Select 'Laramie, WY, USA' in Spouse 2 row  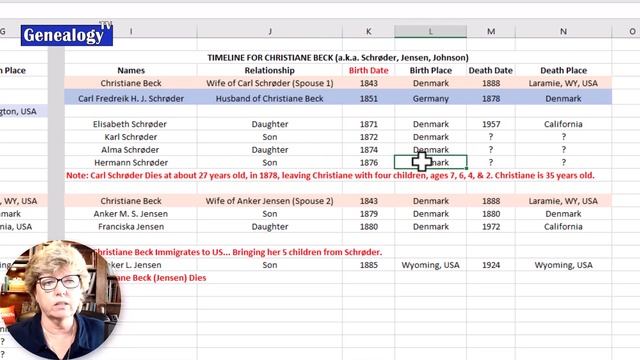click(x=563, y=201)
